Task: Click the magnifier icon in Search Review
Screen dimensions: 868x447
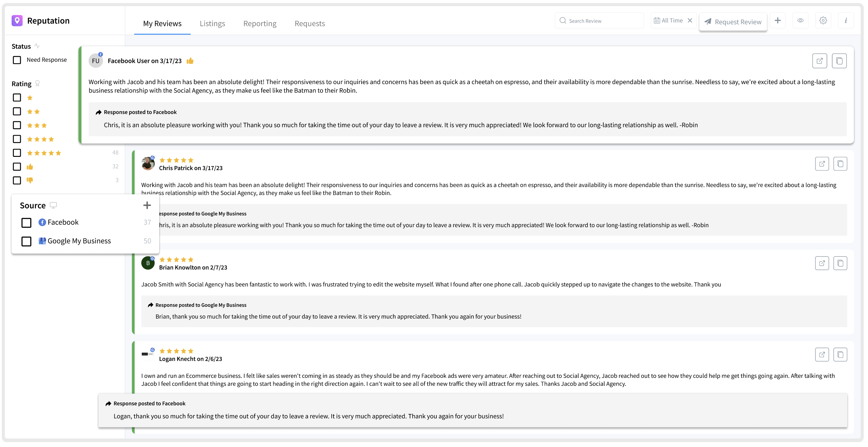Action: pos(563,20)
